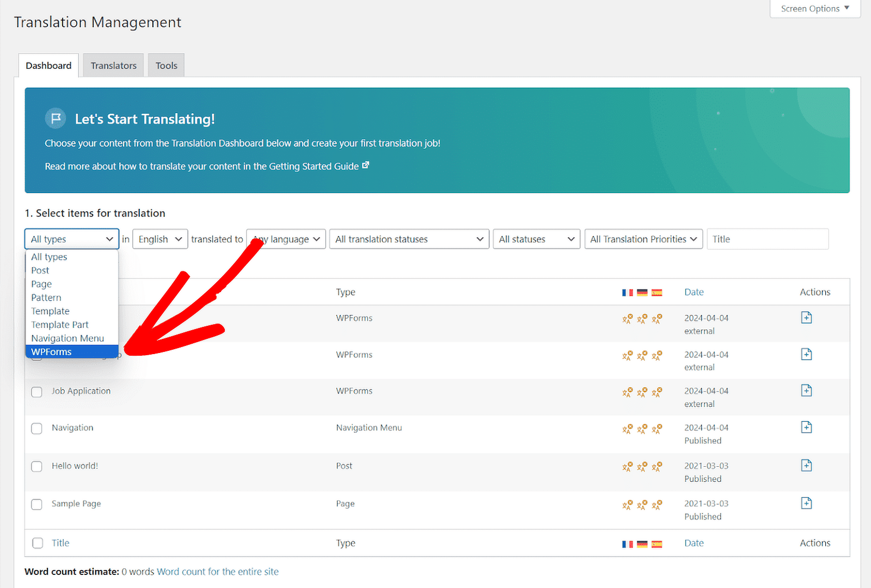Expand the All Translation Priorities dropdown
Screen dimensions: 871x588
(x=643, y=239)
